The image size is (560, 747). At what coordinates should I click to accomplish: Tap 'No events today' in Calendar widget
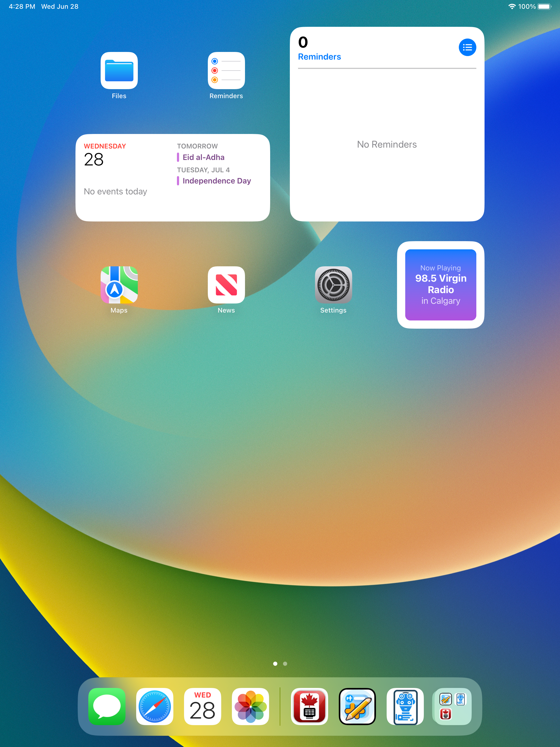click(115, 191)
